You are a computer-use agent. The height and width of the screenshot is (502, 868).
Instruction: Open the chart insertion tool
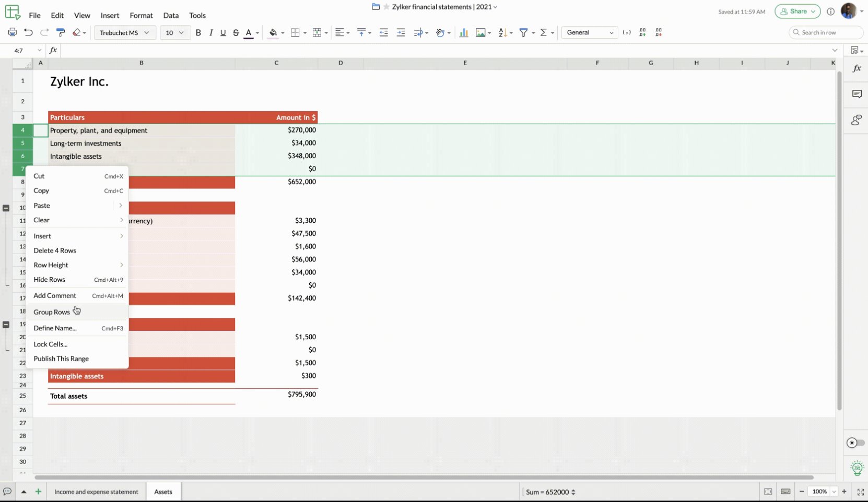[x=464, y=32]
